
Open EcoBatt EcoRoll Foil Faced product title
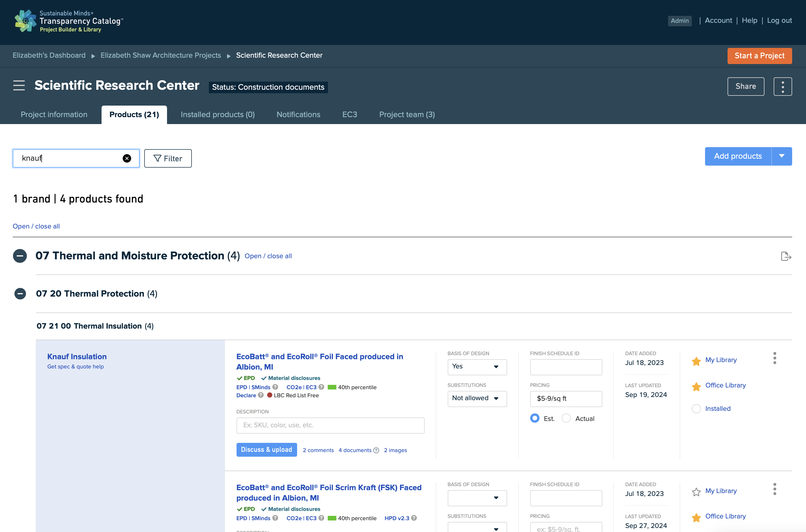[320, 362]
